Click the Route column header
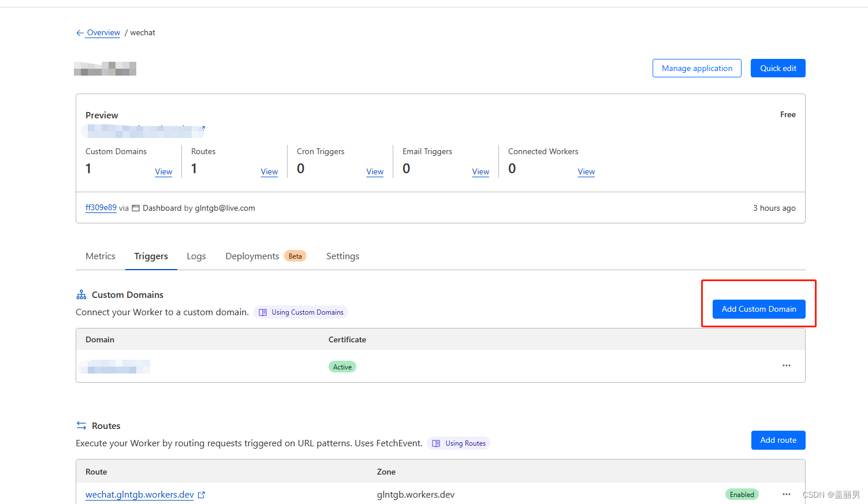Viewport: 868px width, 504px height. tap(96, 472)
